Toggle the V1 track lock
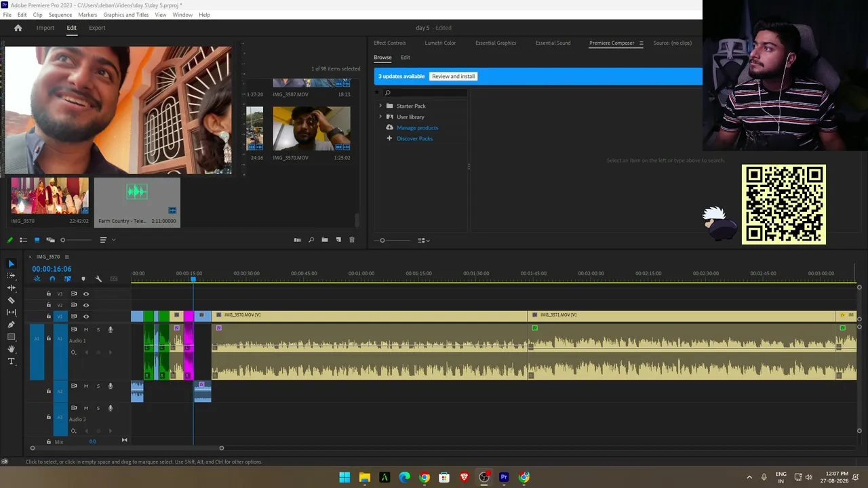 coord(48,317)
